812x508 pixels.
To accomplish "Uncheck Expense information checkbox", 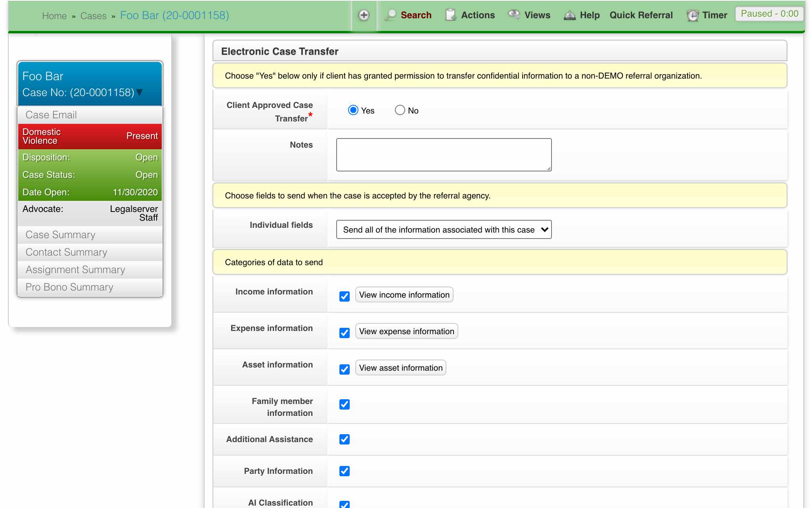I will point(345,333).
